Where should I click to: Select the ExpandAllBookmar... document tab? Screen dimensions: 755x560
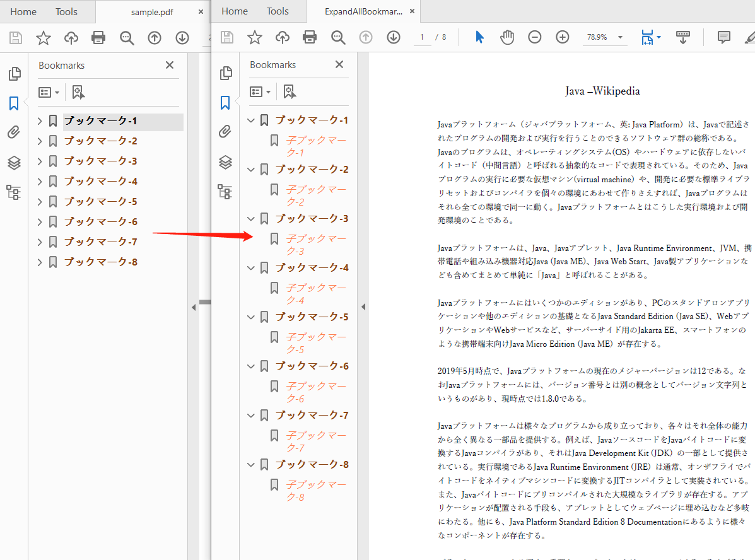click(363, 11)
